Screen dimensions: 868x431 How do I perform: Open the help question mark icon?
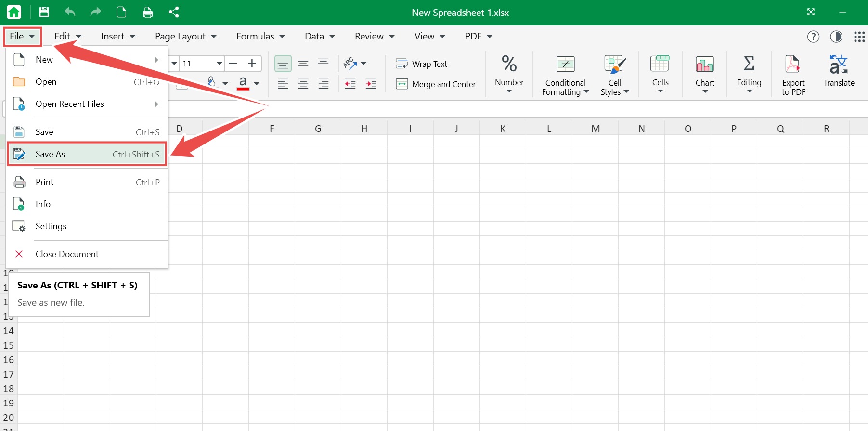[x=813, y=37]
